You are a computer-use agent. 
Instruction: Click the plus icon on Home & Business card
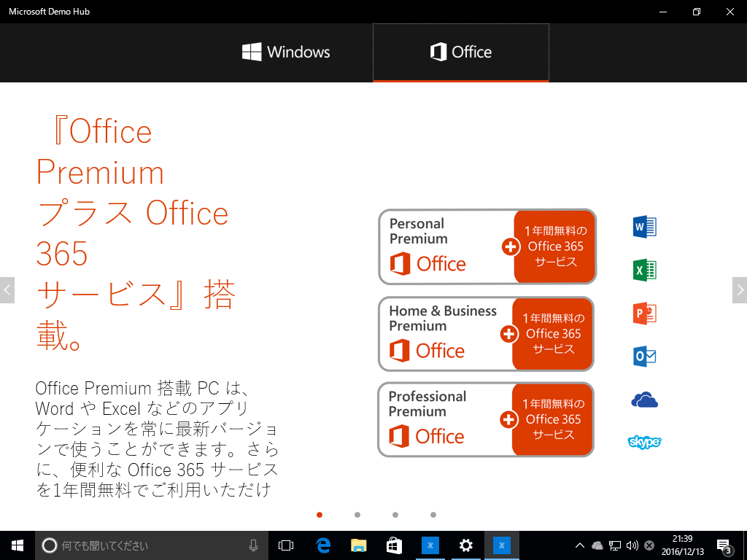click(x=508, y=334)
